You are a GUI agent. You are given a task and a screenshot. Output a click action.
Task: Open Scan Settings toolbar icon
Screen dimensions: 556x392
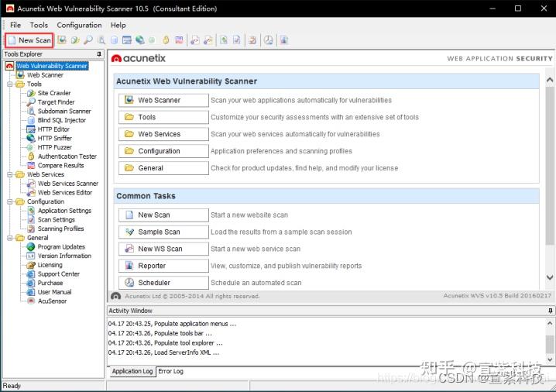coord(236,40)
